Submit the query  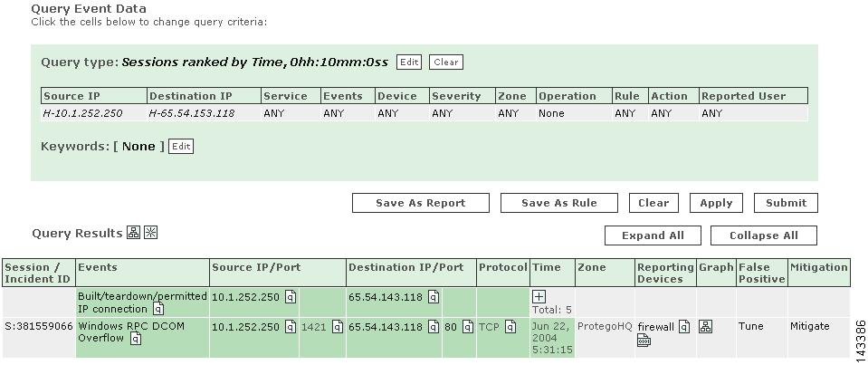pos(786,203)
